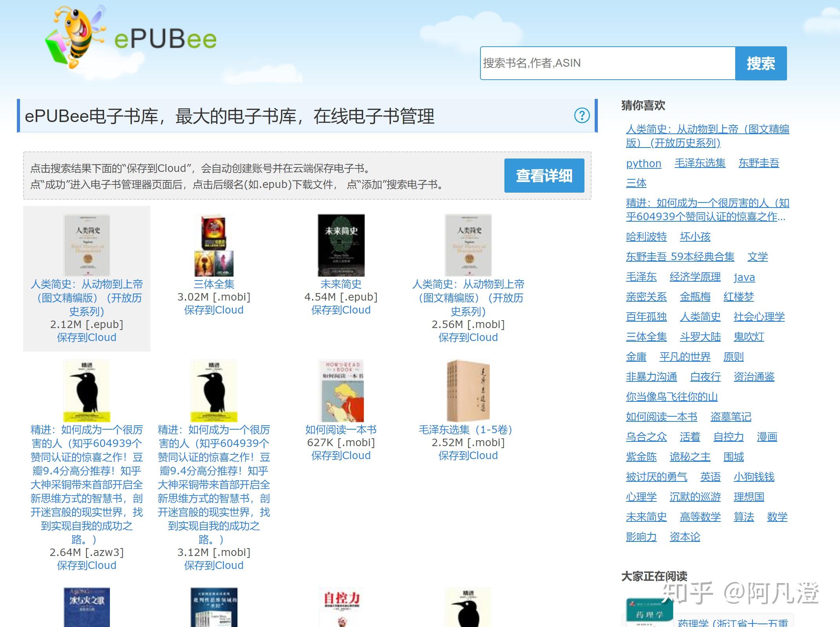Viewport: 840px width, 627px height.
Task: Open the 三体全集 book thumbnail
Action: [214, 245]
